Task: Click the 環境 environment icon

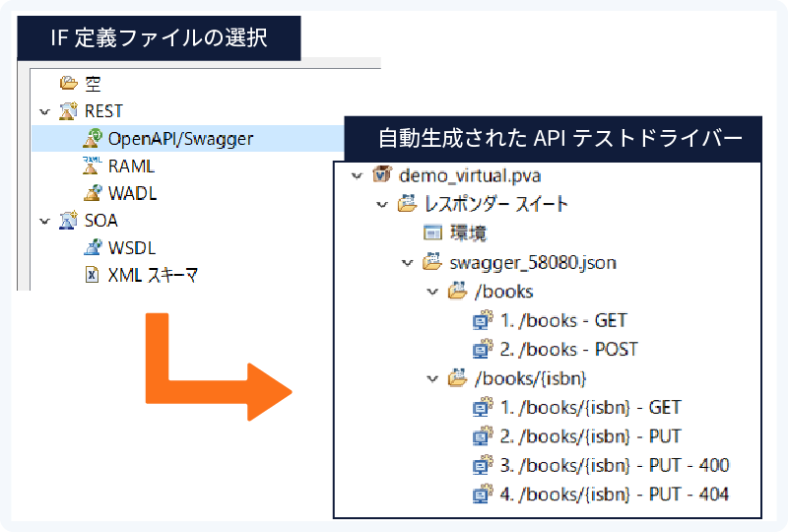Action: pyautogui.click(x=432, y=233)
